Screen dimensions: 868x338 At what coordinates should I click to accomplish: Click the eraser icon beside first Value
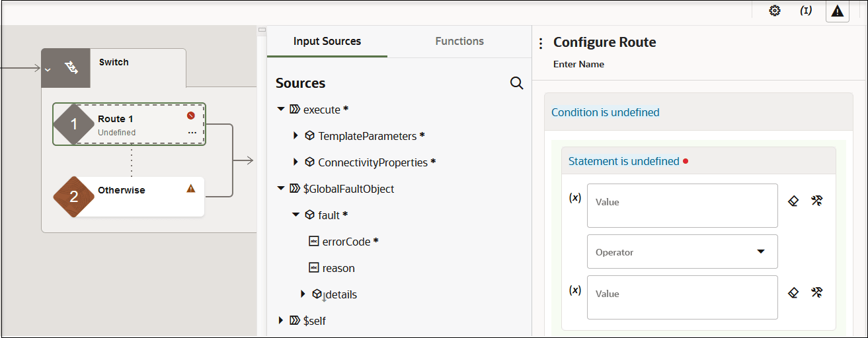794,201
